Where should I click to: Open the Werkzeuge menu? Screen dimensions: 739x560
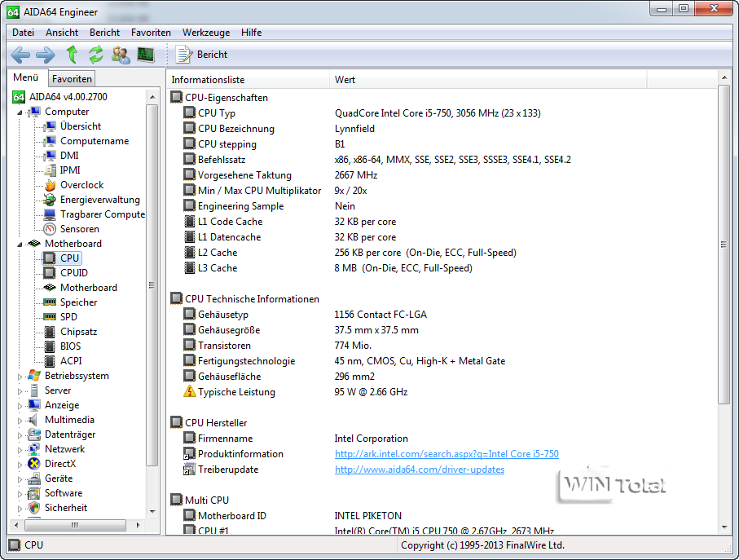pyautogui.click(x=205, y=33)
